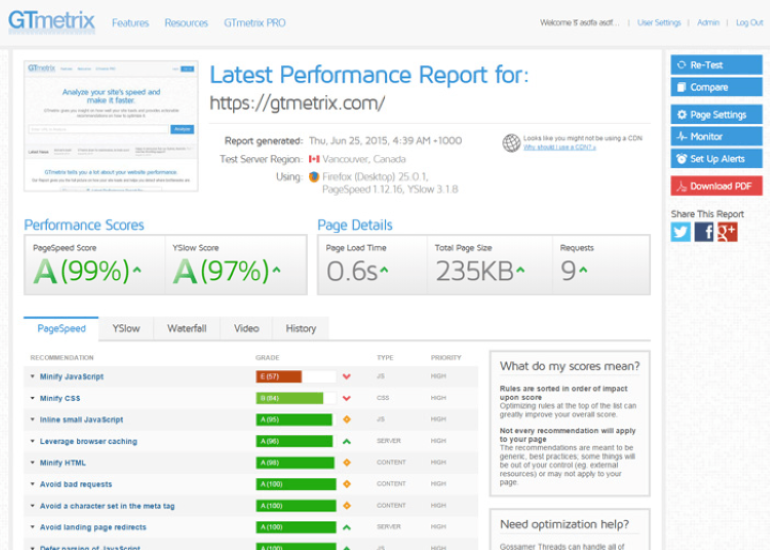This screenshot has height=550, width=770.
Task: Click the A (98) grade bar
Action: (295, 463)
